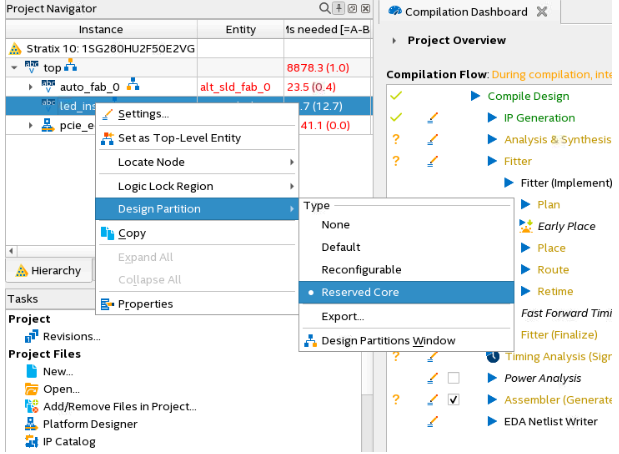Expand the Project Overview section
Image resolution: width=619 pixels, height=454 pixels.
click(395, 40)
